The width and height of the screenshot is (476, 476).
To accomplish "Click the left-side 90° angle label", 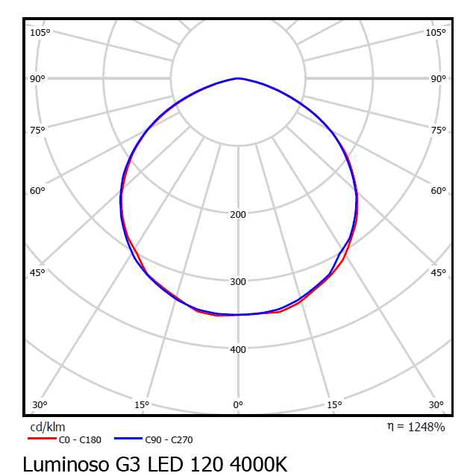I will coord(38,79).
